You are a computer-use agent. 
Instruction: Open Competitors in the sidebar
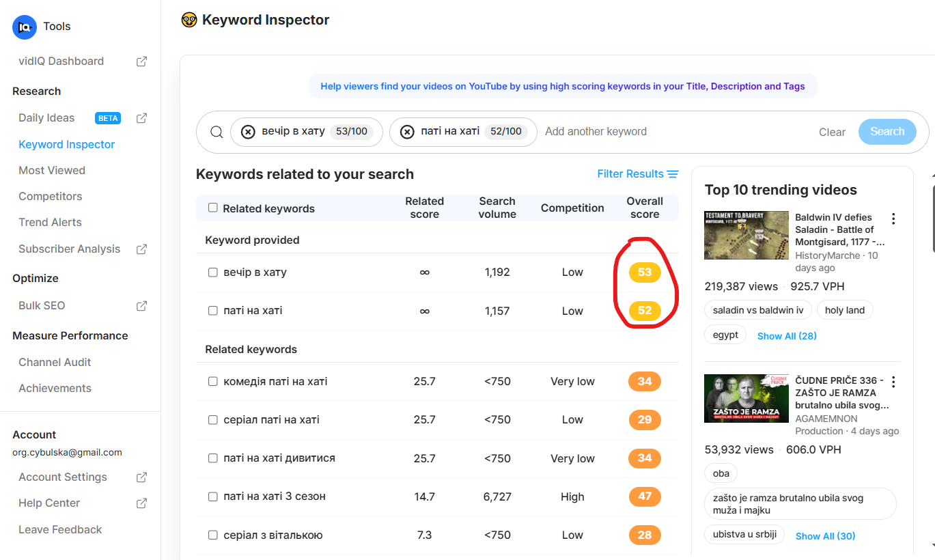(51, 196)
